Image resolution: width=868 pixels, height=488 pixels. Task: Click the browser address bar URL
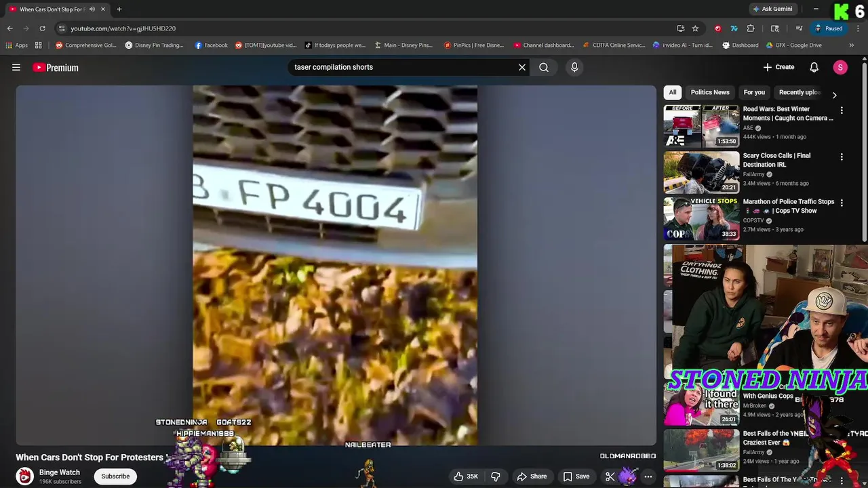(123, 28)
